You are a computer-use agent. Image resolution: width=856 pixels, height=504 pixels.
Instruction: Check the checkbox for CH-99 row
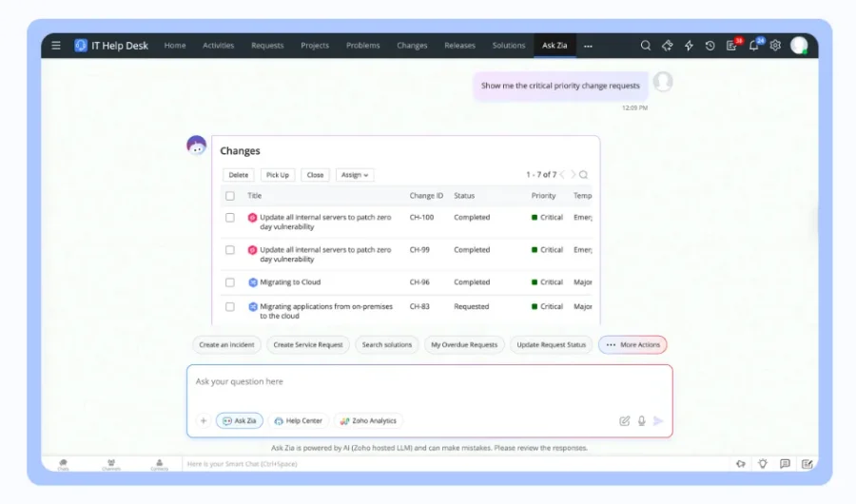(230, 250)
